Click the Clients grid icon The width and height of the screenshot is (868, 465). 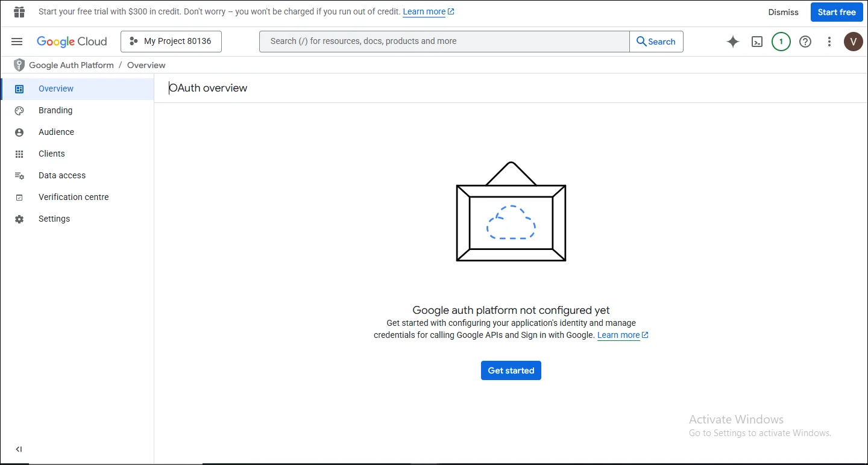tap(19, 154)
